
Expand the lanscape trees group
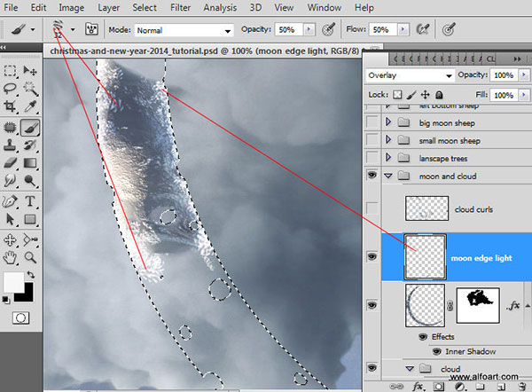[x=388, y=158]
